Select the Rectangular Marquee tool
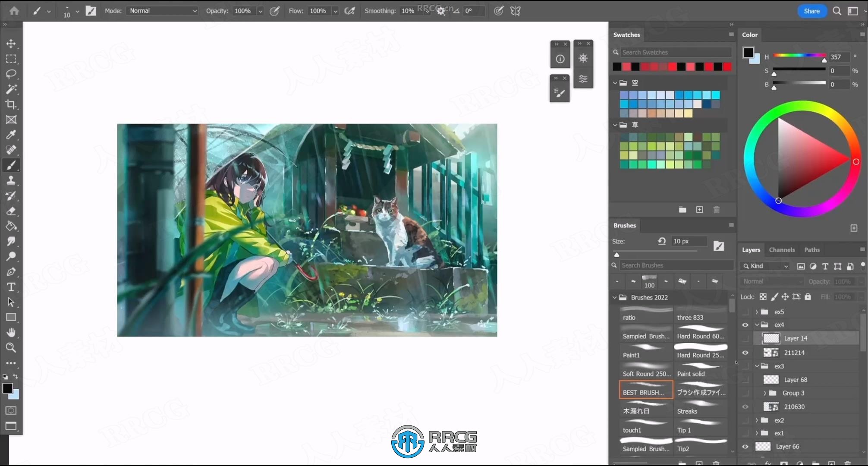 [x=11, y=59]
